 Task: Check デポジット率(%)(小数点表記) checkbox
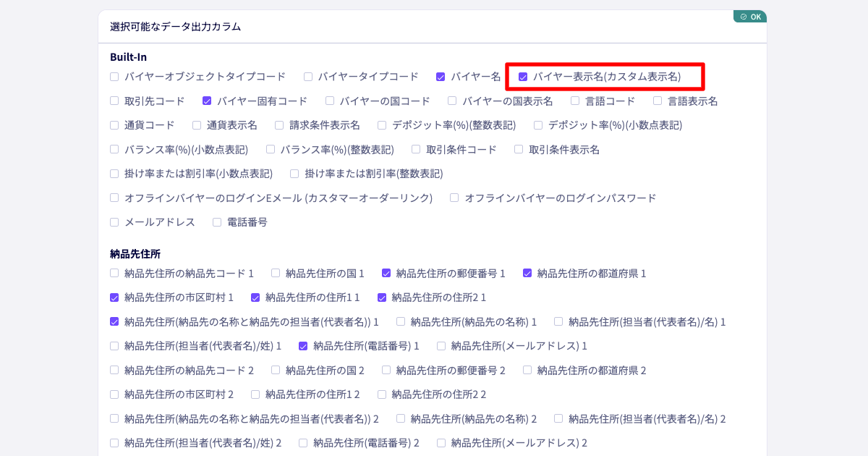(x=538, y=125)
